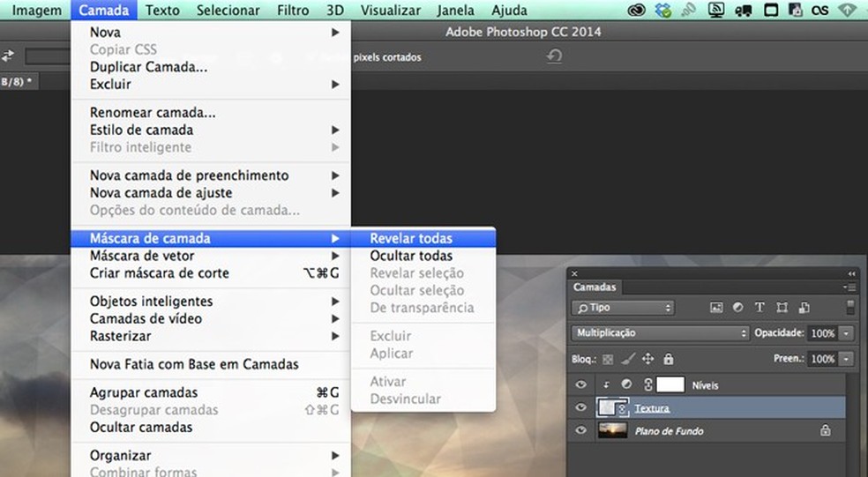Image resolution: width=868 pixels, height=477 pixels.
Task: Click Ocultar camadas menu entry
Action: [x=211, y=428]
